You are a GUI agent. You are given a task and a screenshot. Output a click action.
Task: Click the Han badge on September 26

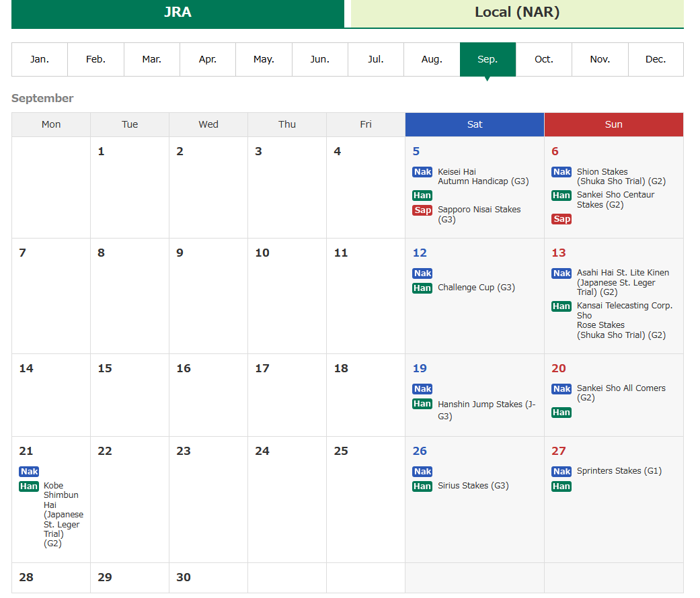(422, 486)
